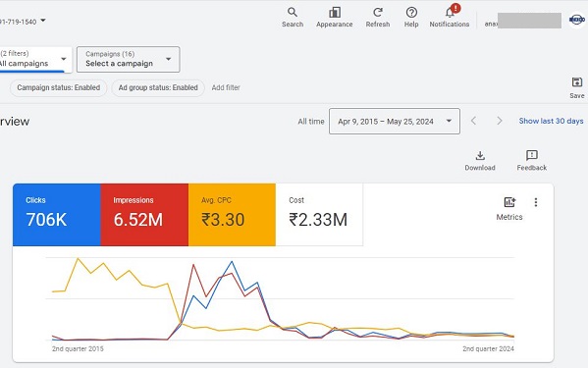The height and width of the screenshot is (368, 588).
Task: Save the current view
Action: click(577, 87)
